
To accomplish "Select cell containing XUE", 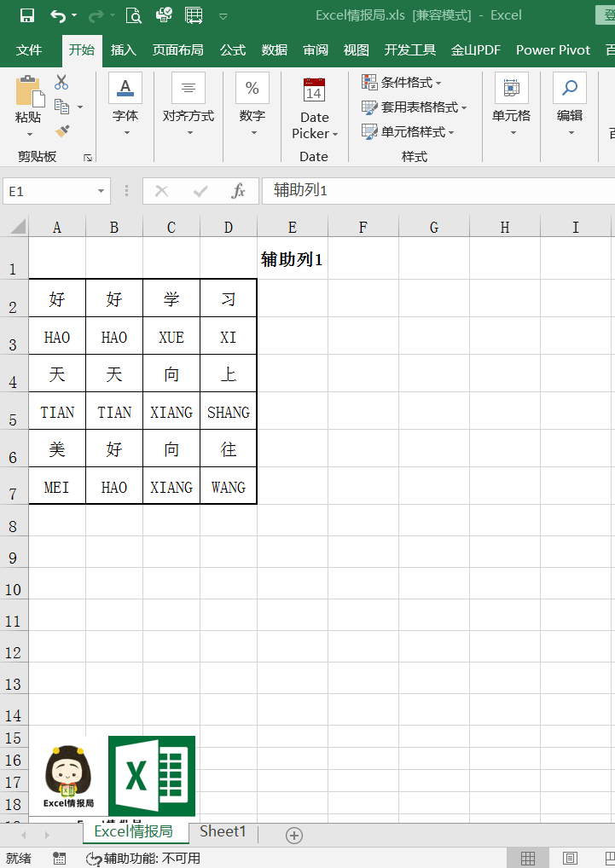I will pos(171,337).
